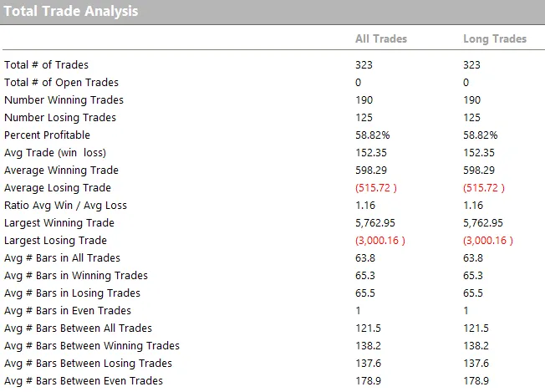The height and width of the screenshot is (392, 545).
Task: Click Number Winning Trades value 190 under All Trades
Action: tap(364, 100)
